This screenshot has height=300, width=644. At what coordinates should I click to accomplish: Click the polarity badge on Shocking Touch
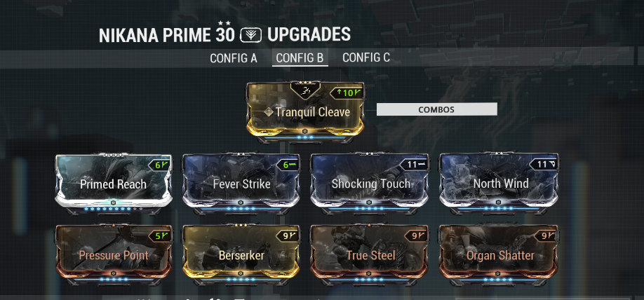point(415,165)
